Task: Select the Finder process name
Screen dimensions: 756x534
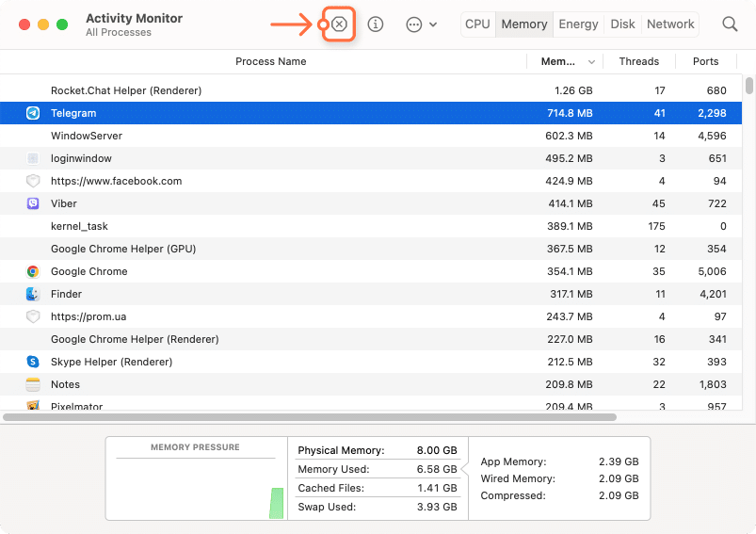Action: click(x=66, y=294)
